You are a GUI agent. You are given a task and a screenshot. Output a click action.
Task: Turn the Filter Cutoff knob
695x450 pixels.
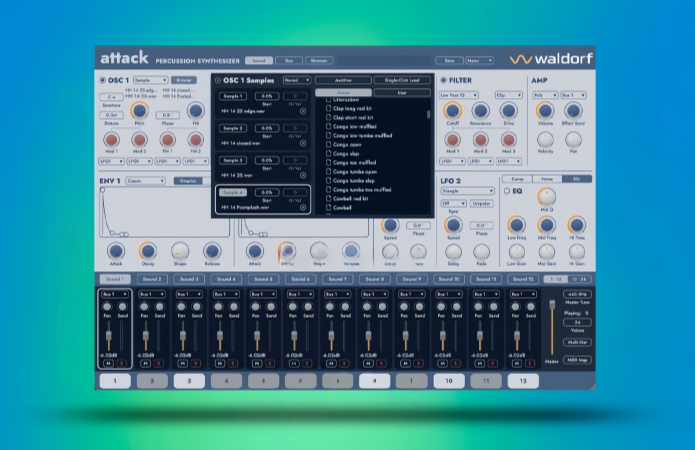pos(452,110)
